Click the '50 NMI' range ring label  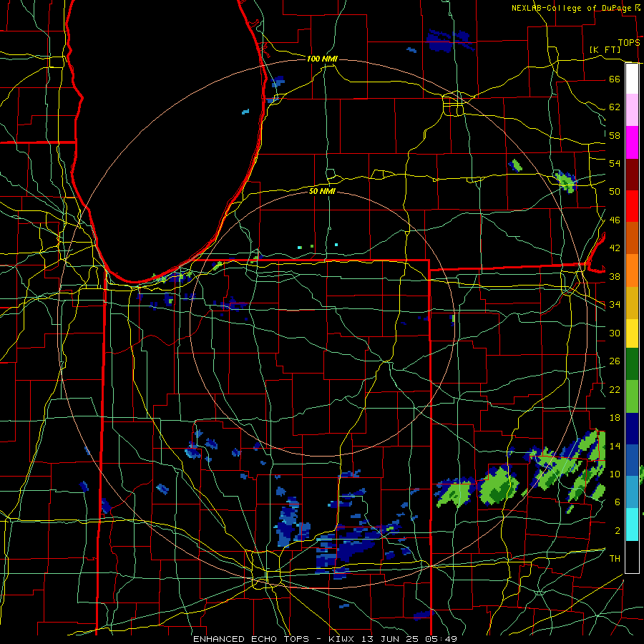[x=322, y=191]
